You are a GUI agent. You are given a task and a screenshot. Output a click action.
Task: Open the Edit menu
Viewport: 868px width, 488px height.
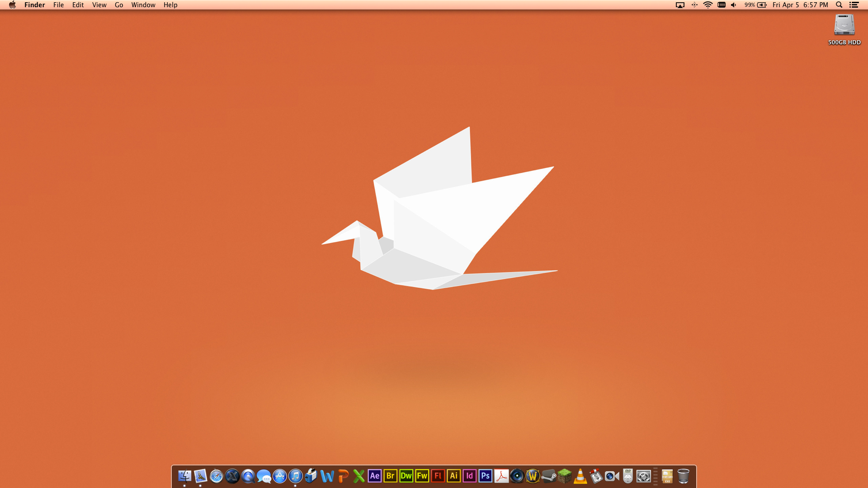pyautogui.click(x=78, y=5)
